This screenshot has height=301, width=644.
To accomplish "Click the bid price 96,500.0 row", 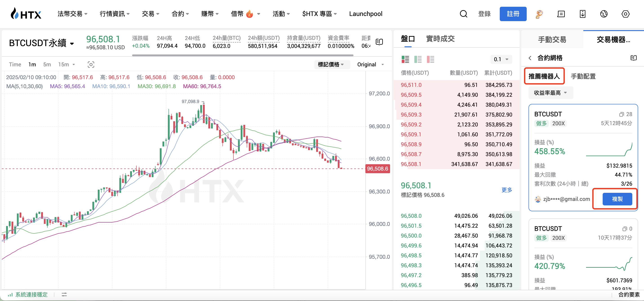I will pyautogui.click(x=457, y=236).
